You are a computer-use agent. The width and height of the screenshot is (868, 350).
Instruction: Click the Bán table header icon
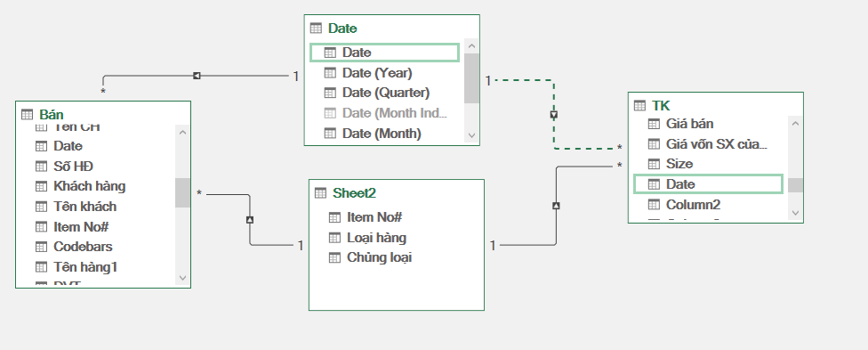pyautogui.click(x=27, y=115)
